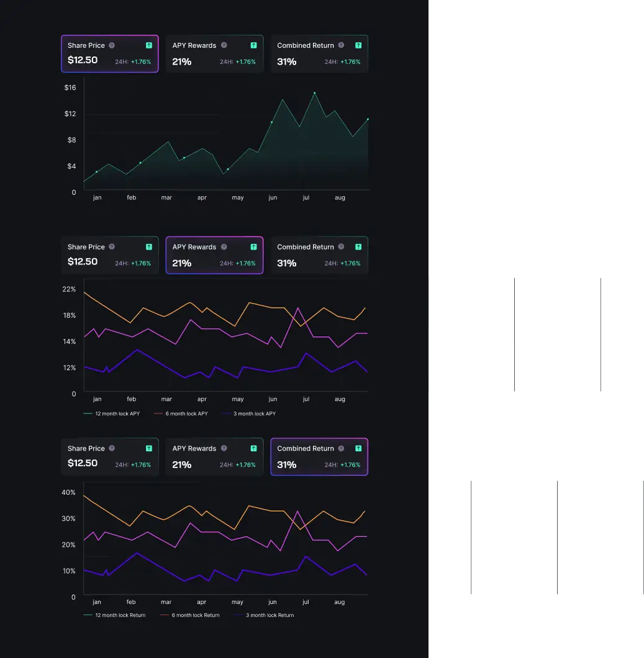Click the green up-arrow icon on the top Share Price card

pos(149,45)
